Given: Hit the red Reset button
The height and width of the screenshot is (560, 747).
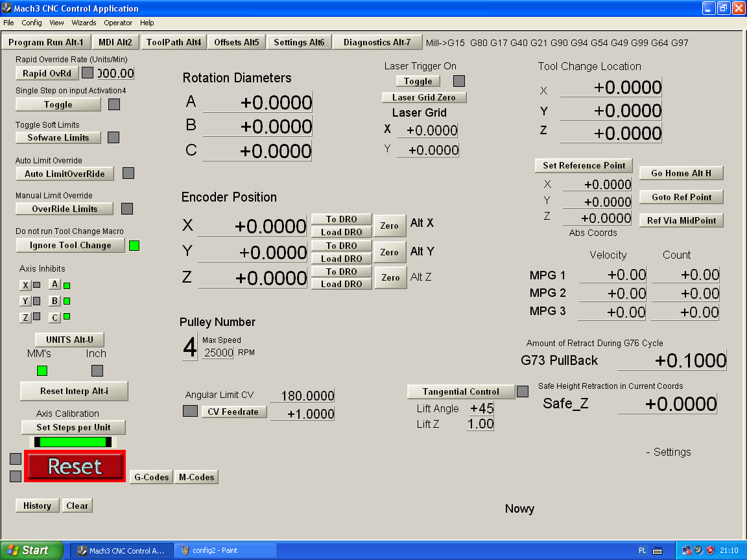Looking at the screenshot, I should [x=75, y=466].
